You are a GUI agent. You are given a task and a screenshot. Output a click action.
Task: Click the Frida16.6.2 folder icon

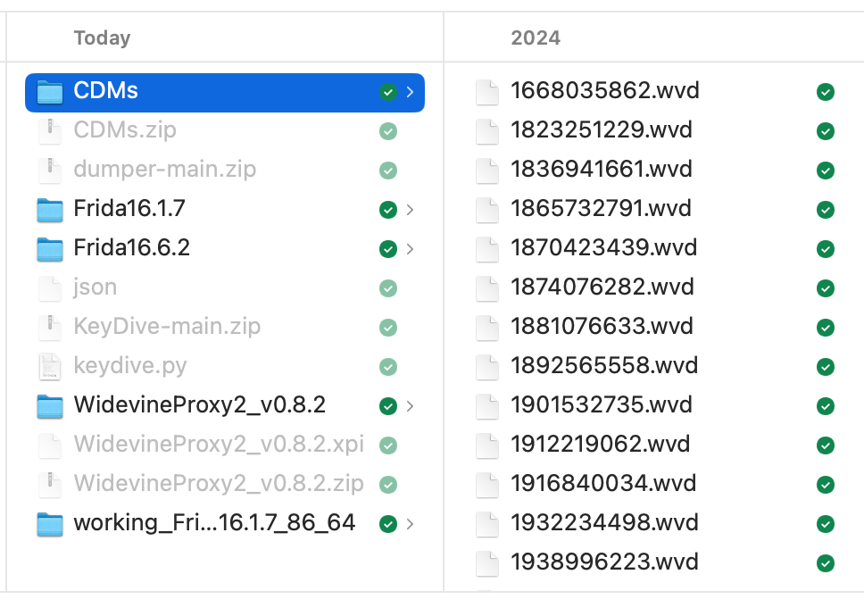click(50, 249)
